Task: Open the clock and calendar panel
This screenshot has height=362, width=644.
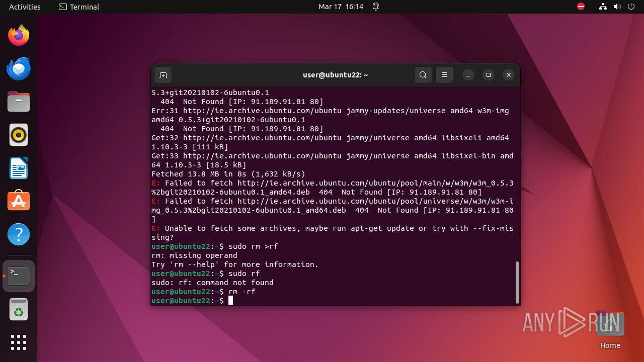Action: point(341,7)
